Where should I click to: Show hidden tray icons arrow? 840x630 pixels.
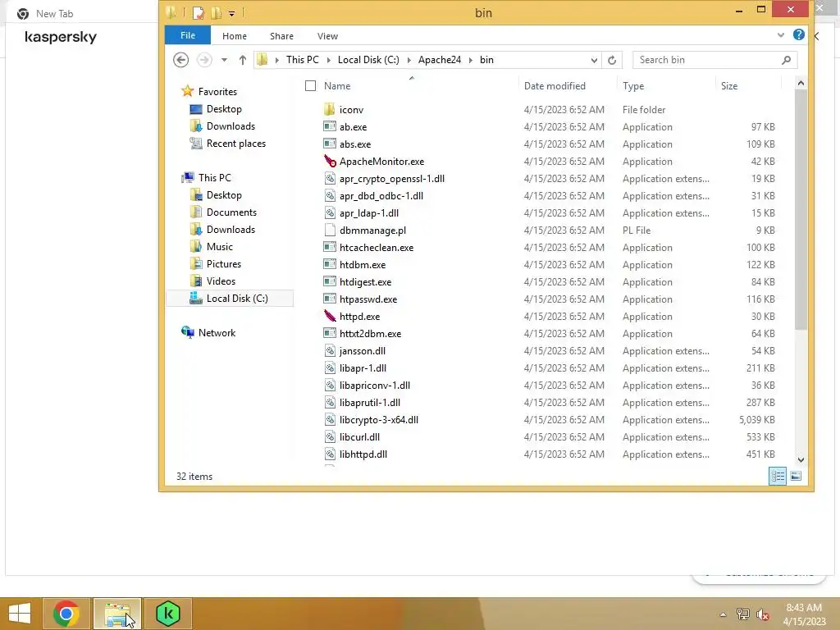(x=724, y=614)
